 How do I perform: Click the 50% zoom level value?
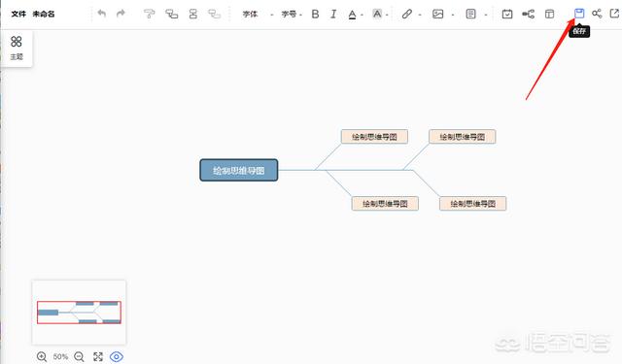click(x=60, y=356)
